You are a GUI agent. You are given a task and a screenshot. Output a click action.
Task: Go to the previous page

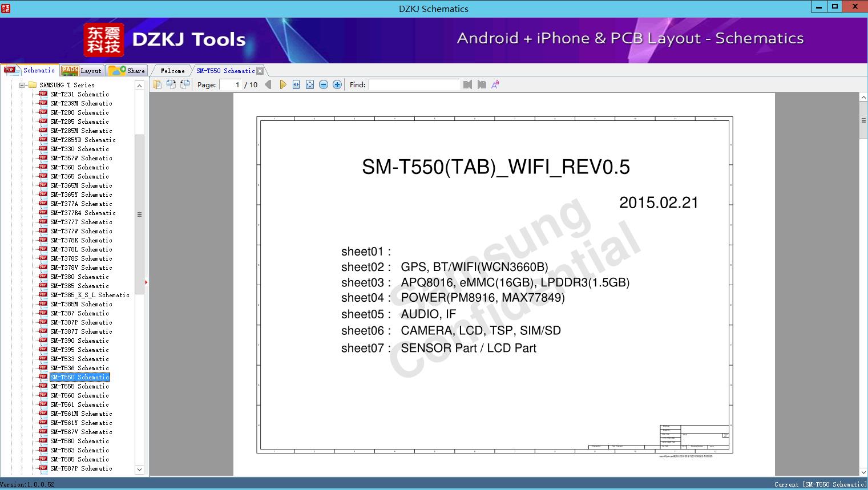point(268,84)
